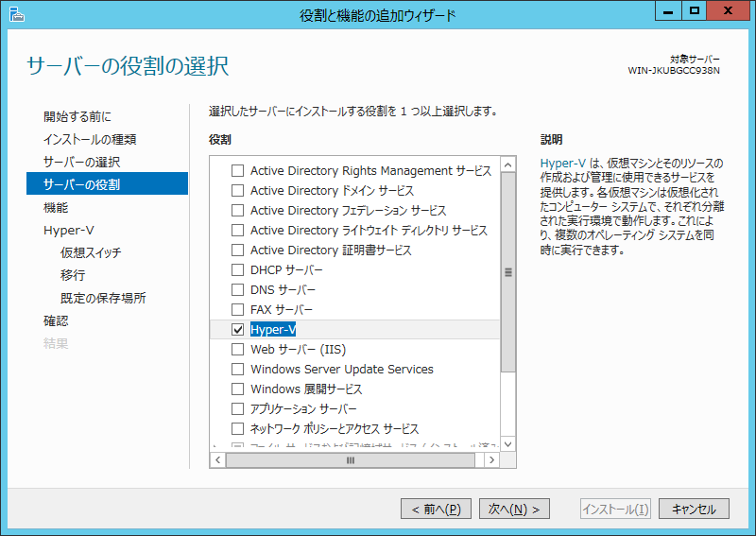Click the キャンセル button

point(694,509)
